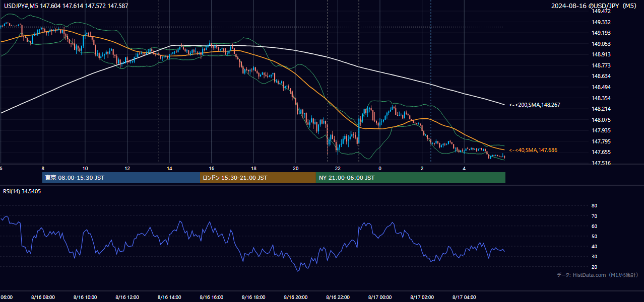Click the 8/16 10:00 date label
The width and height of the screenshot is (644, 302).
pos(85,297)
